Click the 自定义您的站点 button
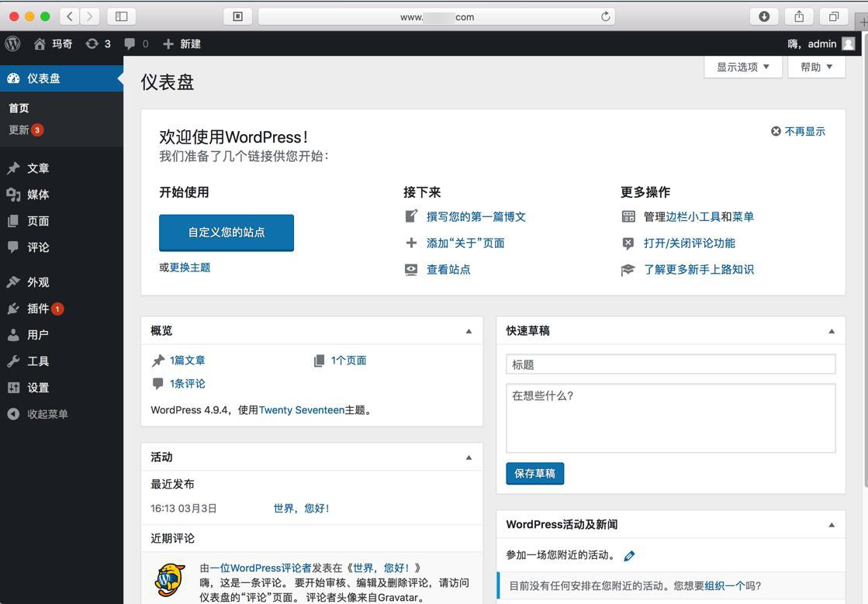868x604 pixels. [227, 233]
